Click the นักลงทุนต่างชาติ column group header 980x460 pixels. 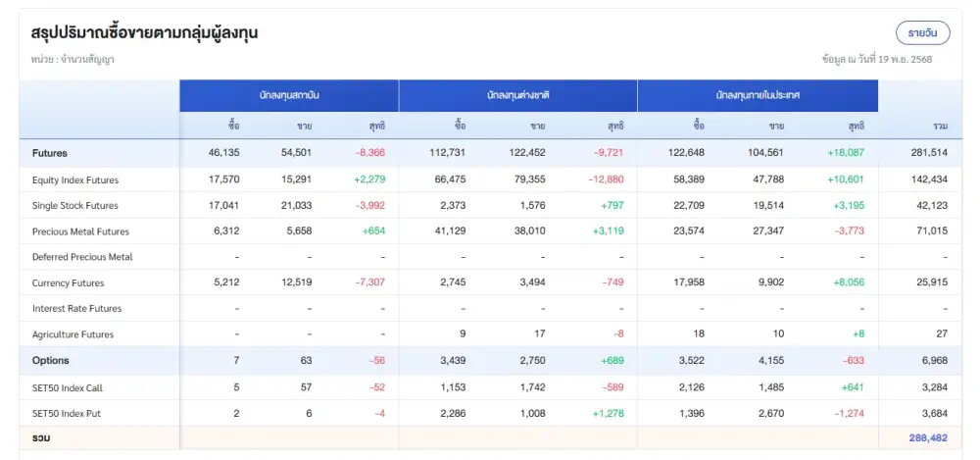517,96
